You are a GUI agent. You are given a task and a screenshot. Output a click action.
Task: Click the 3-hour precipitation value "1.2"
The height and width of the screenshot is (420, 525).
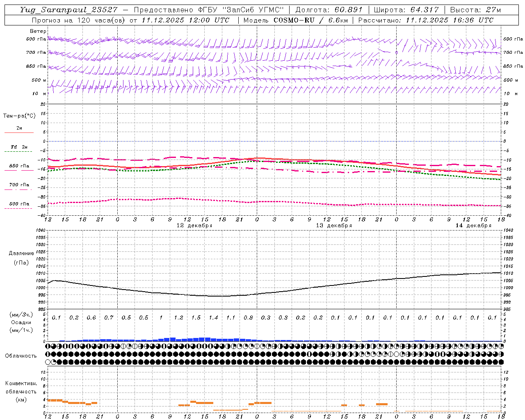(178, 318)
